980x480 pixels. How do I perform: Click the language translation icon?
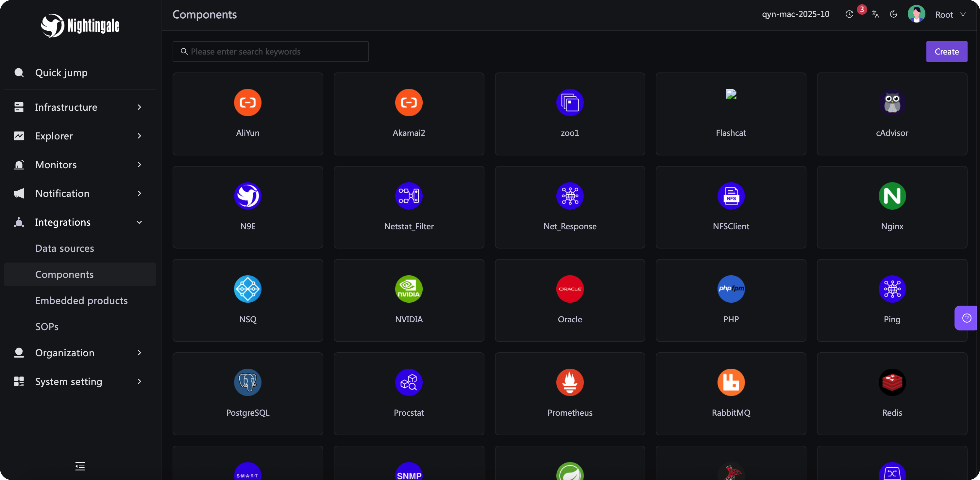[875, 14]
